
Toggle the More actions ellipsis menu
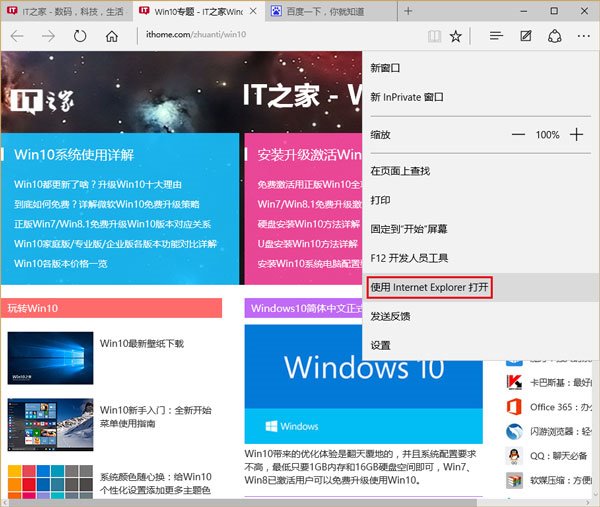click(x=583, y=36)
